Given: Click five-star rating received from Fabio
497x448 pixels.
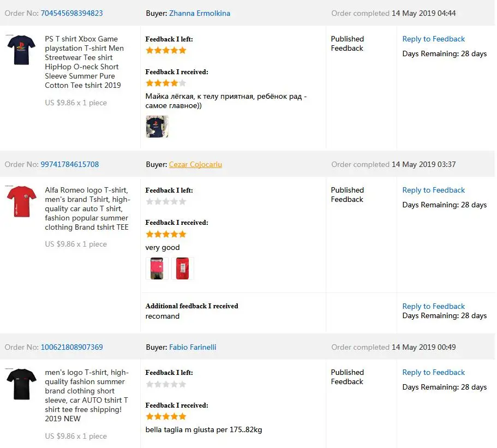Looking at the screenshot, I should pyautogui.click(x=166, y=416).
